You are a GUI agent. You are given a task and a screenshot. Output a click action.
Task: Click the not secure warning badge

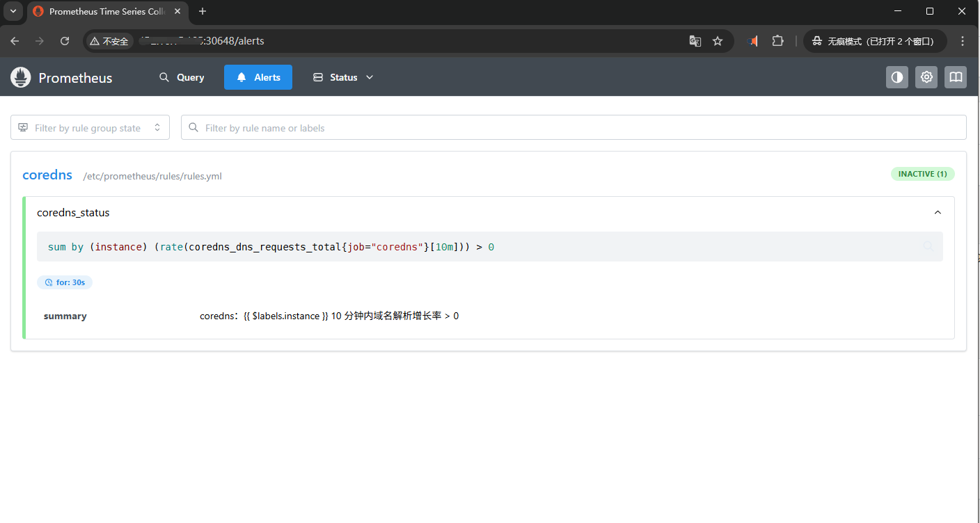109,41
